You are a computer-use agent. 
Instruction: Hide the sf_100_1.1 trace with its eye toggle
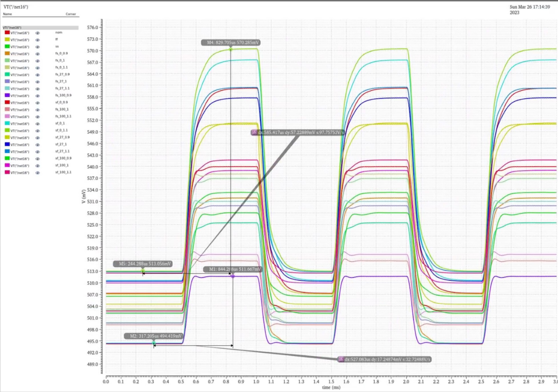38,172
